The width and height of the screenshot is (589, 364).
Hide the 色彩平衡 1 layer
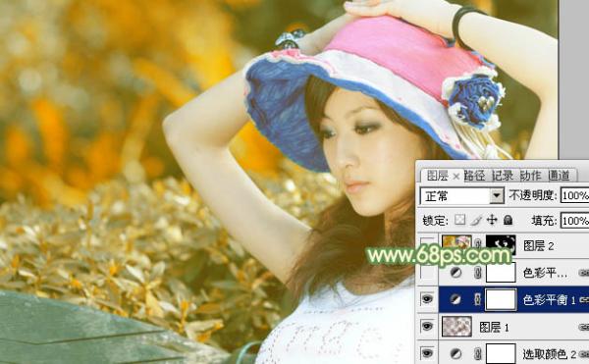pyautogui.click(x=427, y=299)
